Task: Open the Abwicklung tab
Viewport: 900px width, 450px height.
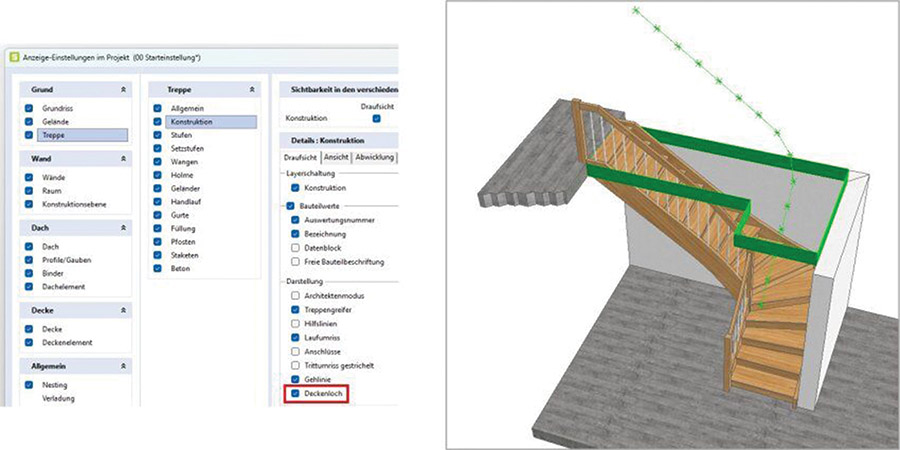Action: click(x=374, y=157)
